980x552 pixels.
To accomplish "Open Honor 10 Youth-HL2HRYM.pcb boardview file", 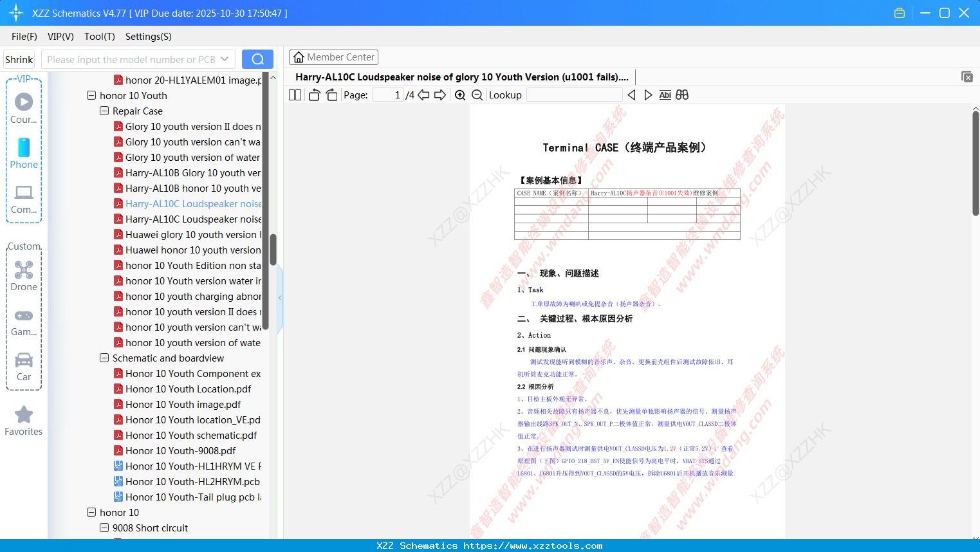I will click(x=187, y=482).
